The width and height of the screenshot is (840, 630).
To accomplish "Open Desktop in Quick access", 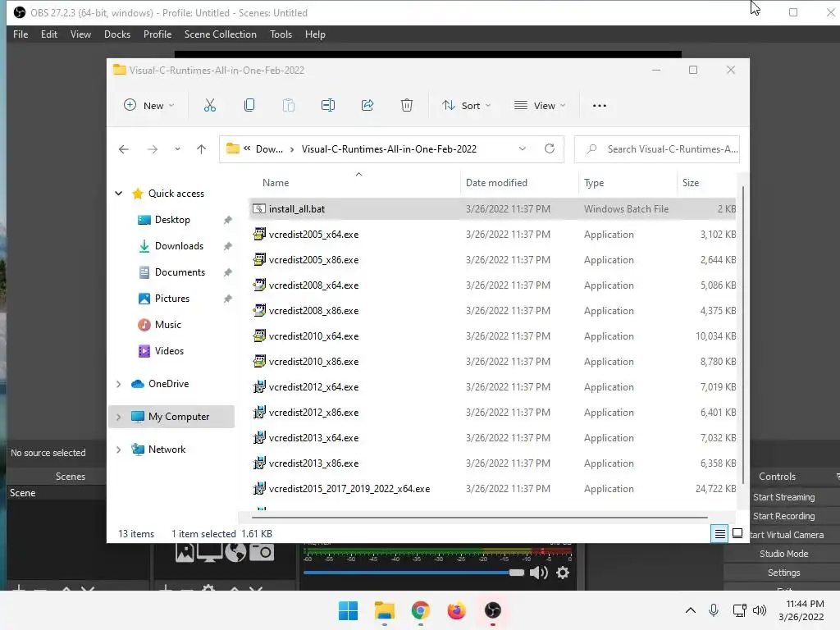I will coord(172,220).
